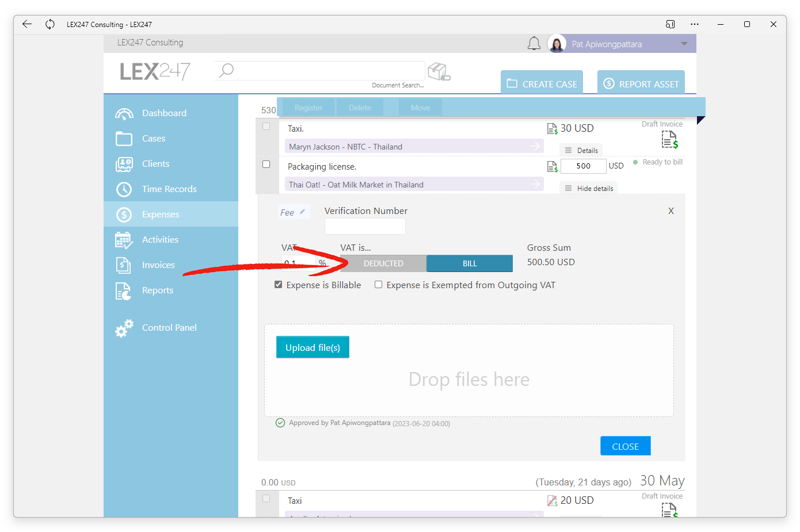This screenshot has width=800, height=532.
Task: Edit the 500 amount field
Action: click(583, 166)
